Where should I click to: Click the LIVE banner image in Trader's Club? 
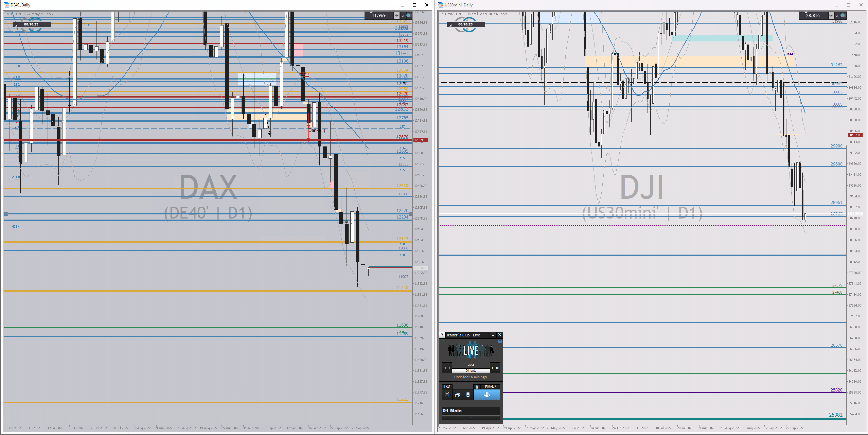(471, 350)
